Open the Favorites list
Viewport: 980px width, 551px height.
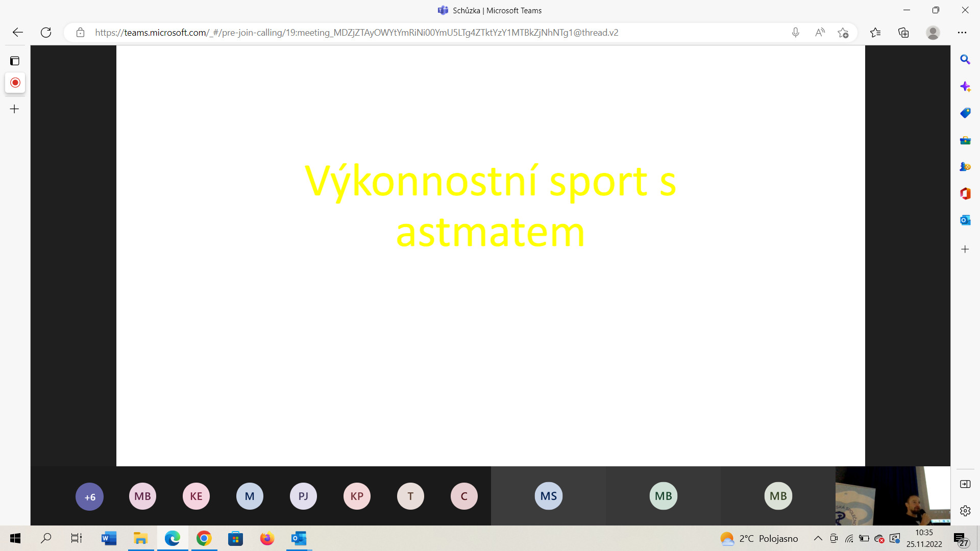[x=875, y=33]
